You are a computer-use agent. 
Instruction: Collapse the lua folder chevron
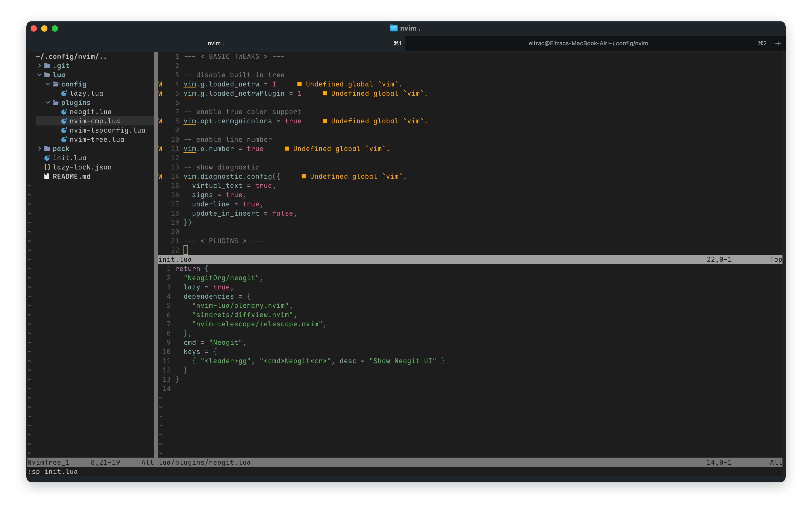40,75
